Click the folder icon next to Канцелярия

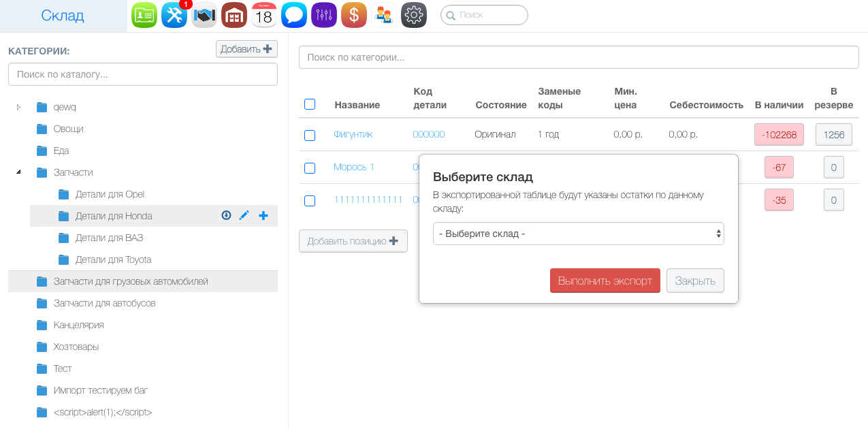42,325
